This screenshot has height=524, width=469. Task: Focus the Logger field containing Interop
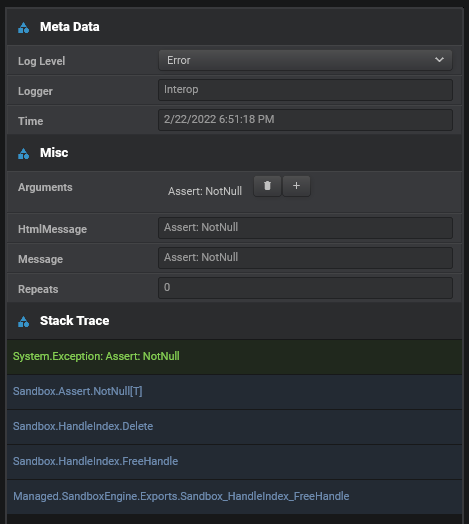pyautogui.click(x=305, y=90)
